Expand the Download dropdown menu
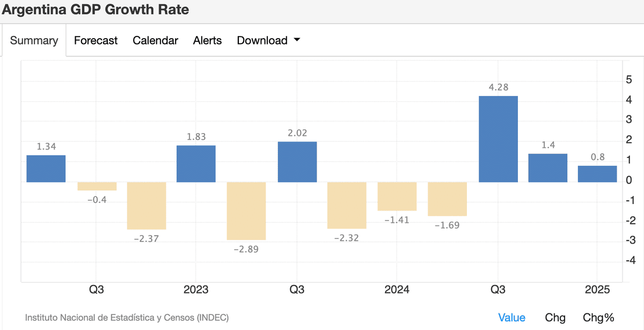Viewport: 644px width, 330px height. click(268, 41)
